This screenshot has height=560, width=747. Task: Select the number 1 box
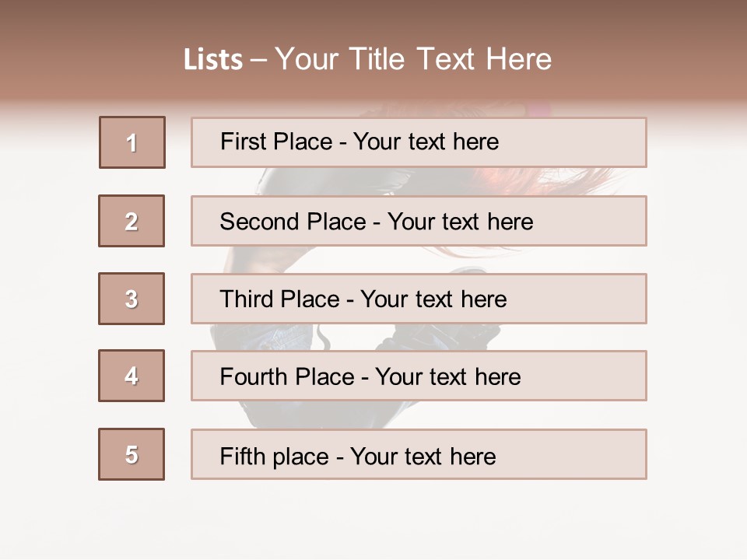click(x=132, y=142)
